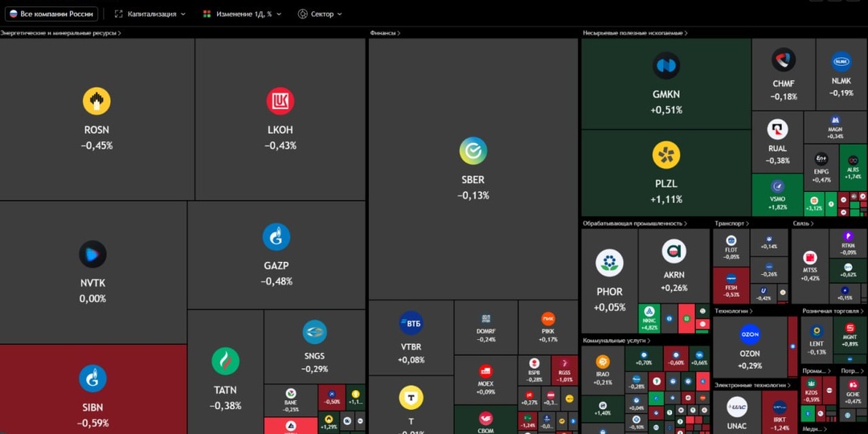Click the OZON logo

750,334
